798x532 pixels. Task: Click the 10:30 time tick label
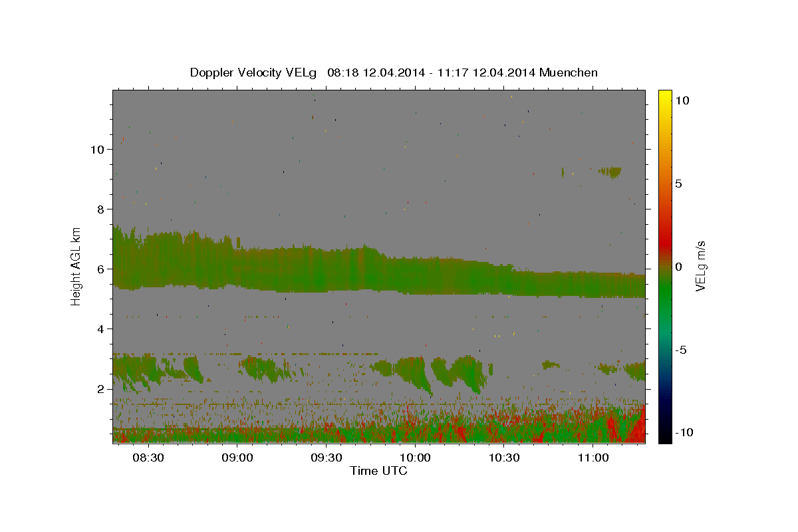(504, 458)
